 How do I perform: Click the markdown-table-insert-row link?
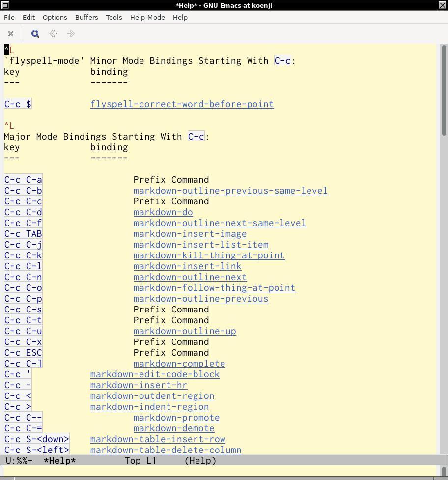(158, 439)
